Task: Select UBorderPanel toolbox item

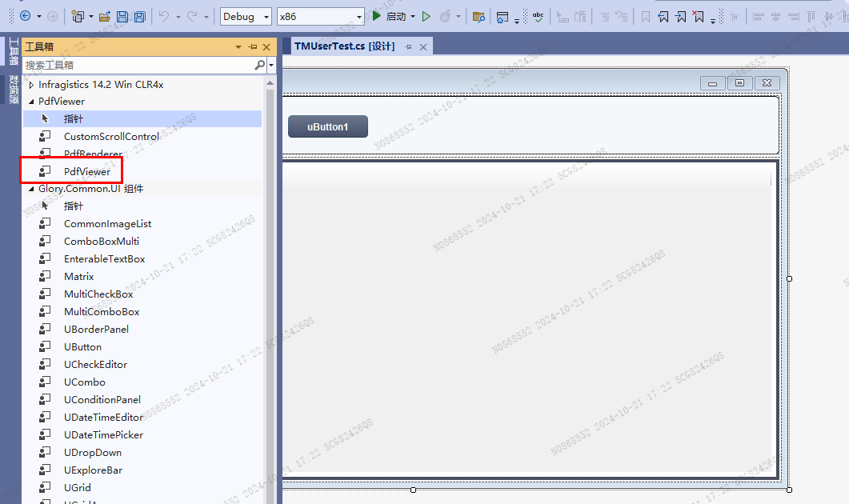Action: coord(142,329)
